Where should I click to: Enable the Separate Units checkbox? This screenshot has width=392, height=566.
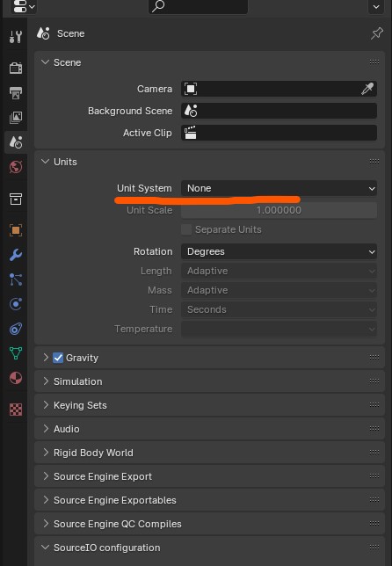(186, 229)
